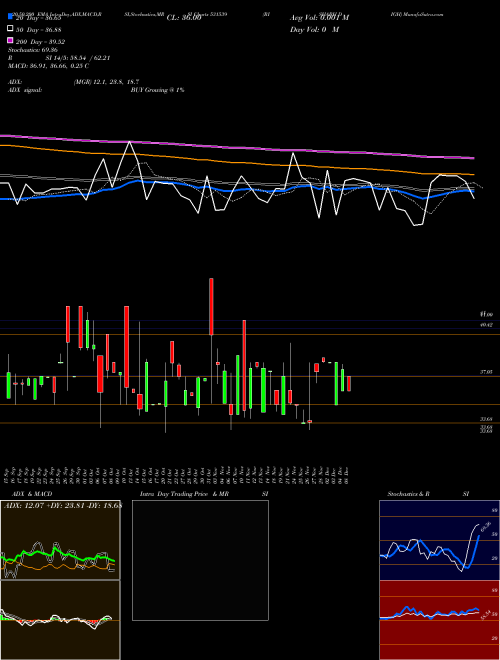The image size is (500, 660).
Task: Click the last red candlestick on the right
Action: [x=349, y=384]
